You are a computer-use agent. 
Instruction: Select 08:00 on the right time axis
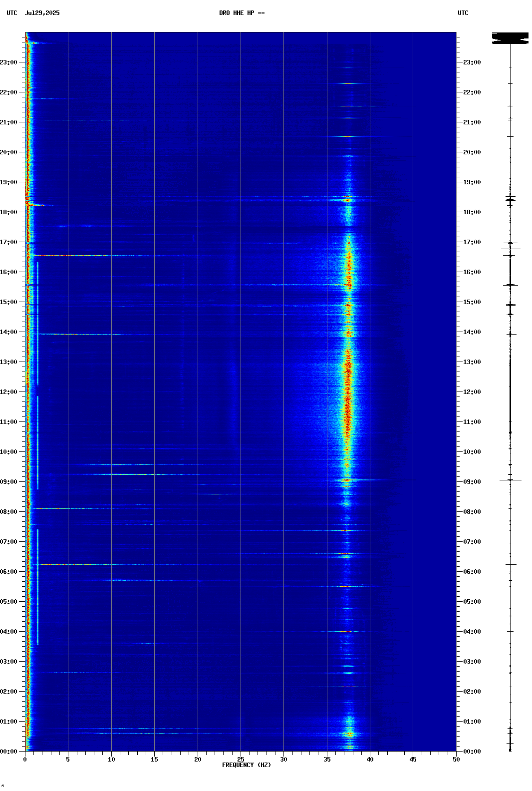coord(472,512)
